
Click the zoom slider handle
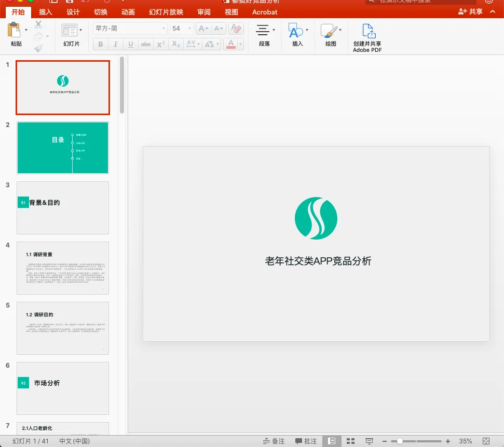pyautogui.click(x=400, y=441)
